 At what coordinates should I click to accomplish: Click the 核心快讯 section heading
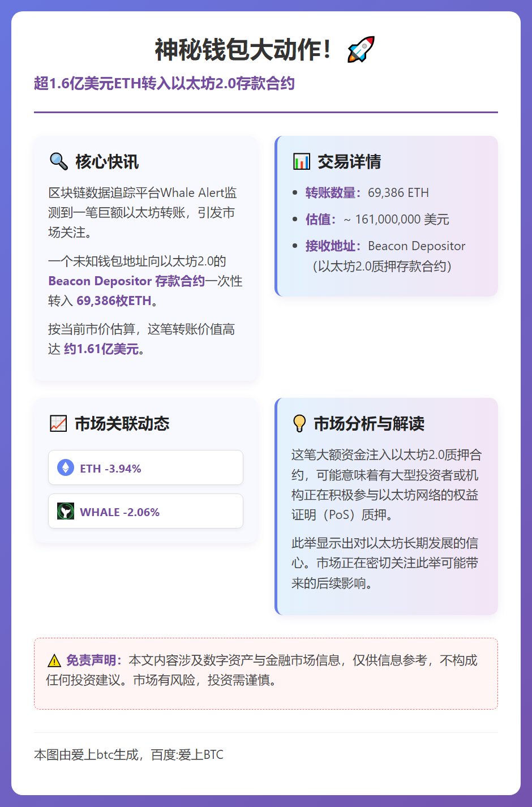[107, 162]
